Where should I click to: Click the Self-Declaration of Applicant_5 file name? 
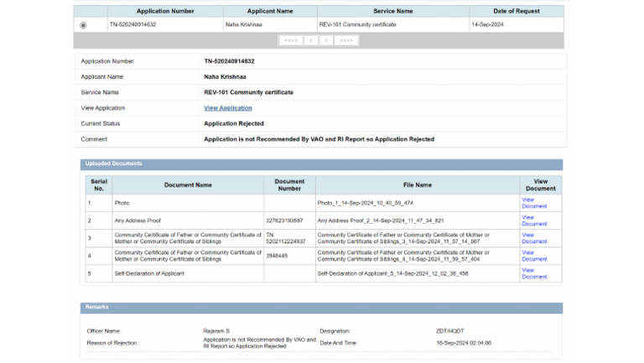tap(392, 273)
